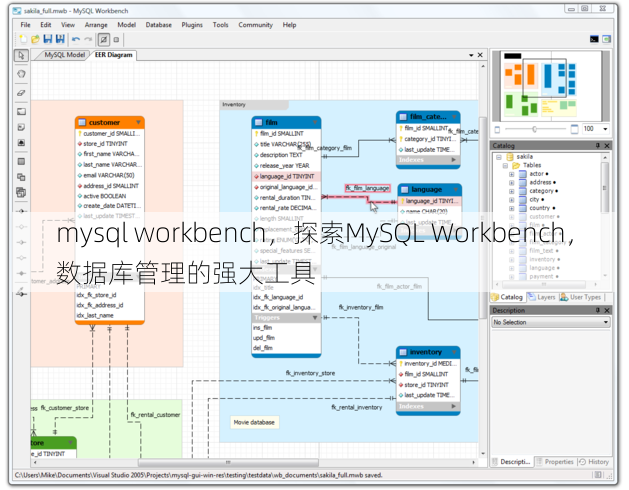This screenshot has height=490, width=629.
Task: Click the sidebar toggle icon at top right
Action: point(607,39)
